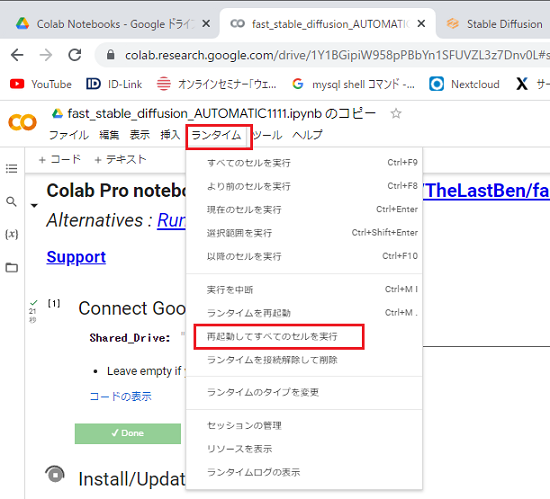Choose 再起動してすべてのセルを実行
Screen dimensions: 550x499
[272, 337]
